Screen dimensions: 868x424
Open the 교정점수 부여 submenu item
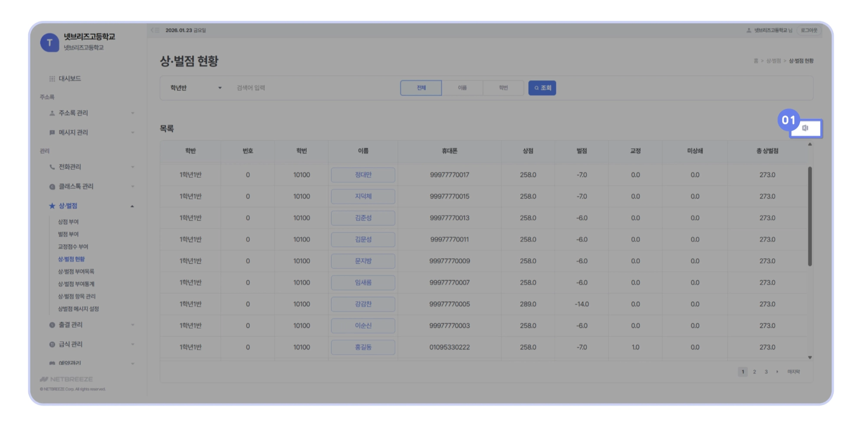coord(73,247)
